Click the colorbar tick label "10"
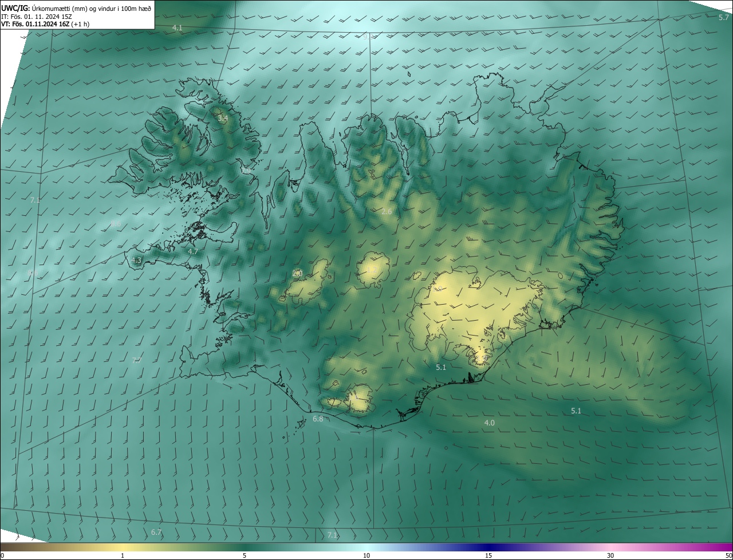This screenshot has width=733, height=560. [x=366, y=555]
